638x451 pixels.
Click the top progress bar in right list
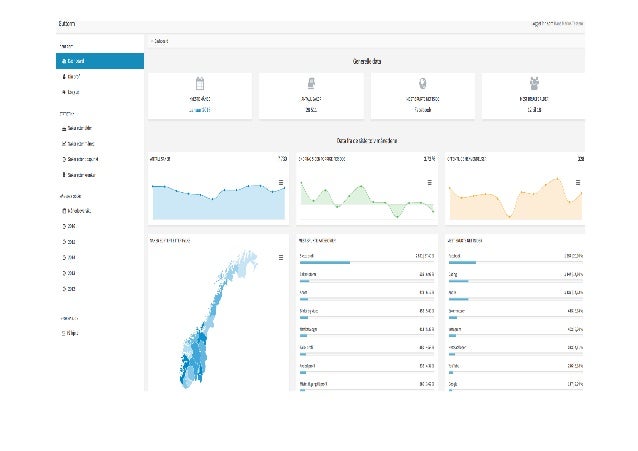pos(462,263)
